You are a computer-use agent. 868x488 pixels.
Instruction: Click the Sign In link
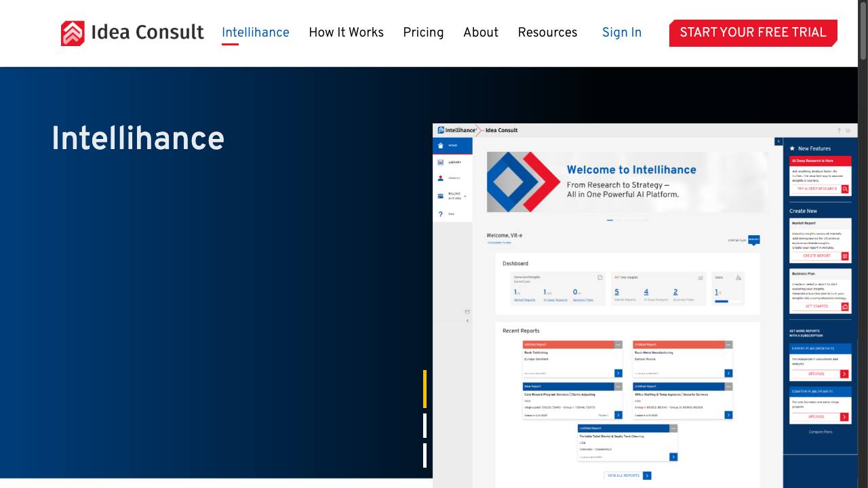click(622, 33)
